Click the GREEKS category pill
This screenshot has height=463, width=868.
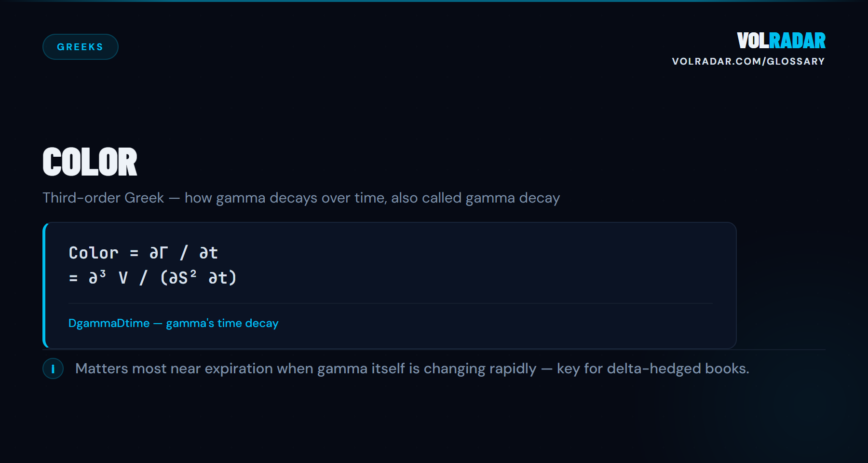coord(80,47)
